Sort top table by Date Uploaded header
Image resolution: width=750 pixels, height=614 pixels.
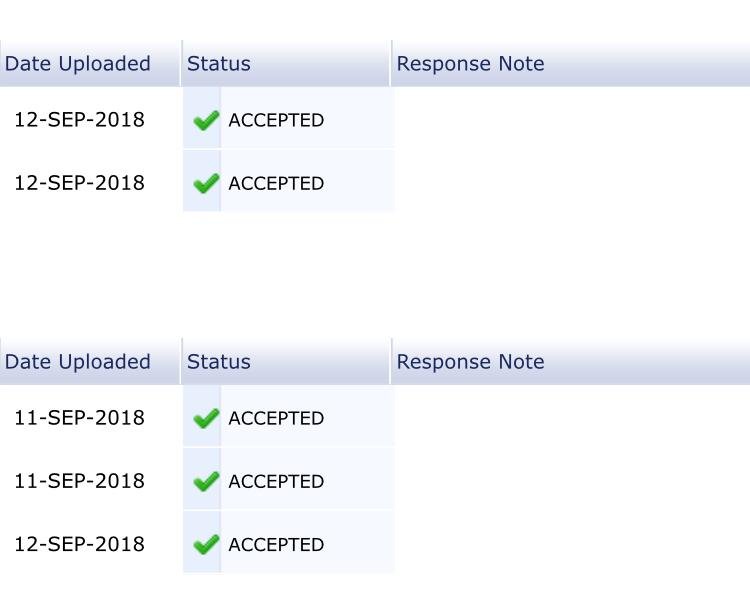pyautogui.click(x=77, y=64)
